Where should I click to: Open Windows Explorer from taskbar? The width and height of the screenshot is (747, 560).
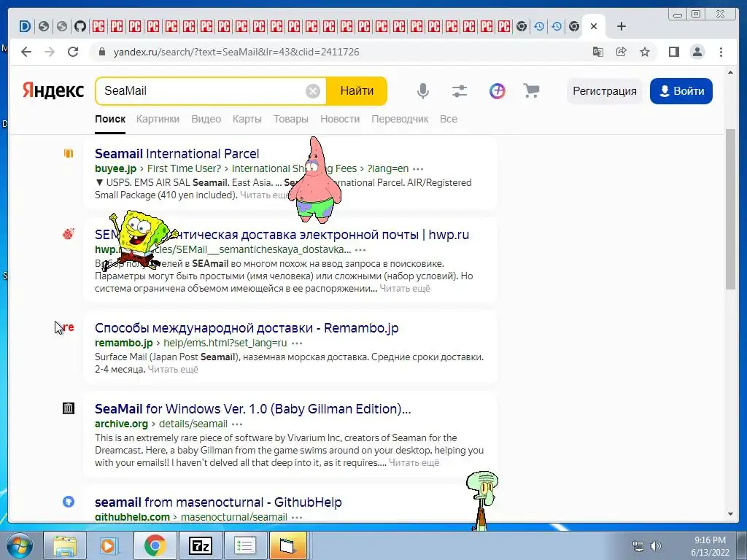(65, 546)
